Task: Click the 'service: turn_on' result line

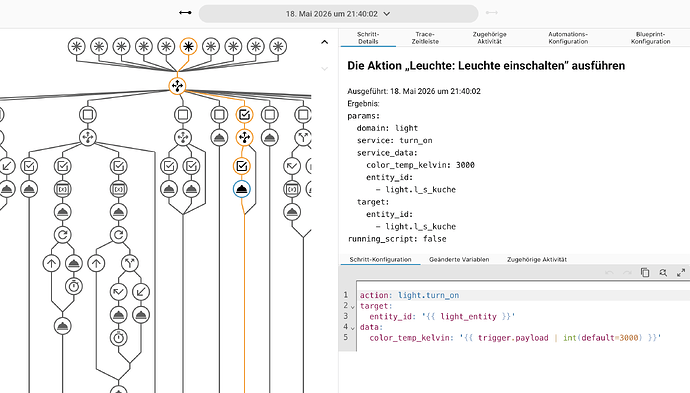Action: 395,140
